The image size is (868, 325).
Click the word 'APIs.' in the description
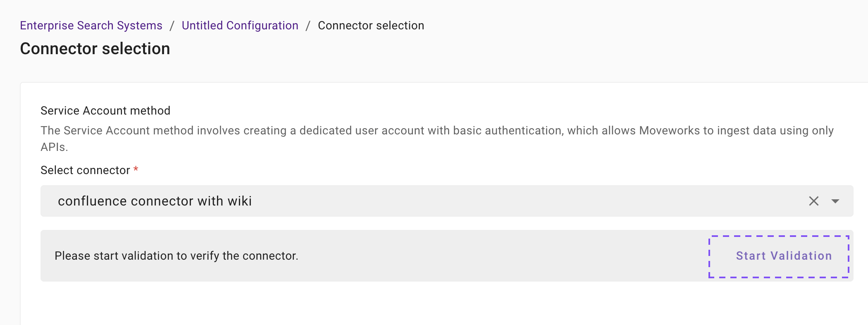click(54, 147)
